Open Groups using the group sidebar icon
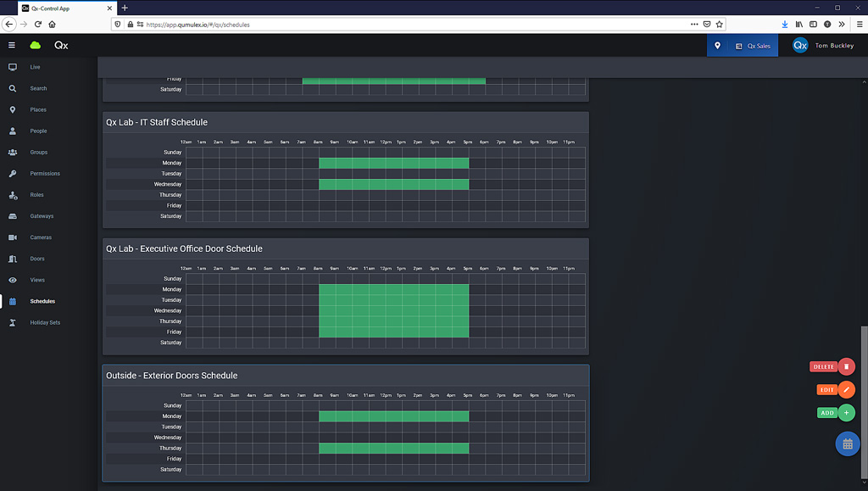This screenshot has height=491, width=868. click(x=13, y=153)
